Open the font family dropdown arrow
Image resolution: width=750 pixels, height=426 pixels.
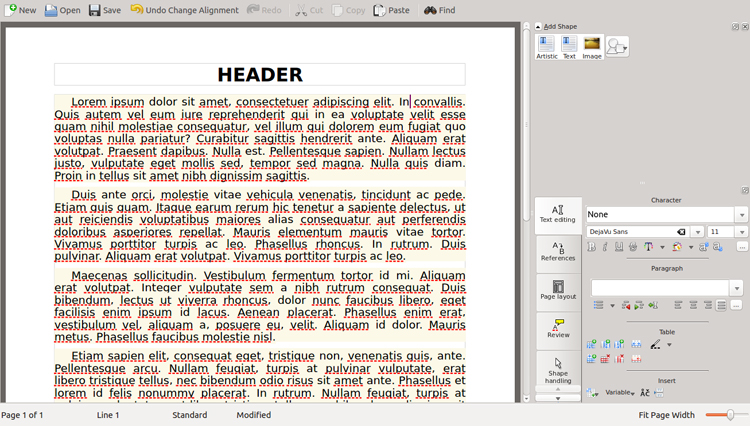[x=697, y=232]
